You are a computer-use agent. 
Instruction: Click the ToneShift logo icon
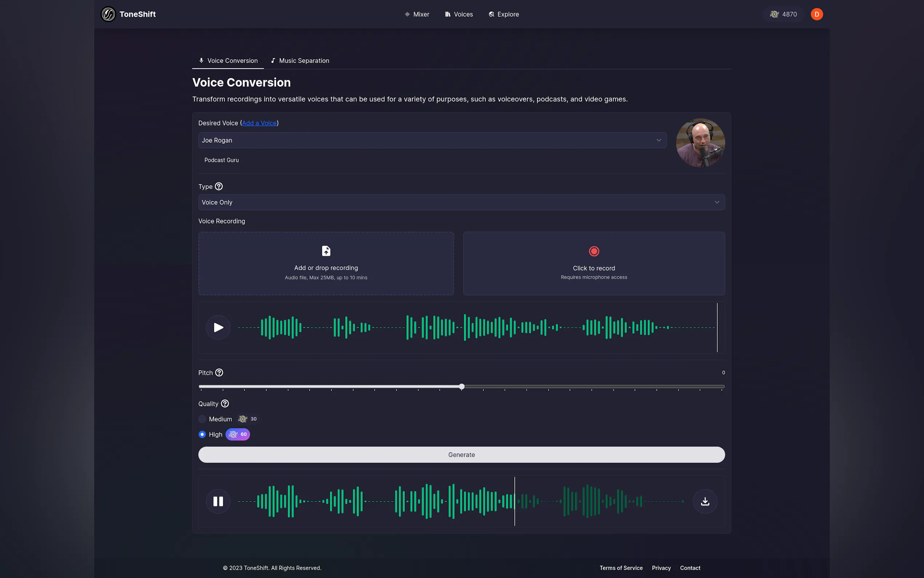pyautogui.click(x=108, y=14)
